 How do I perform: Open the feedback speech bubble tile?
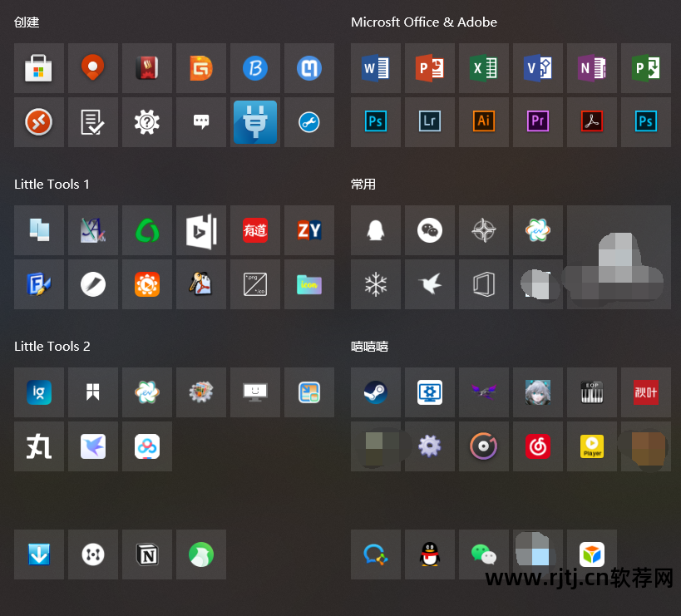[x=201, y=122]
